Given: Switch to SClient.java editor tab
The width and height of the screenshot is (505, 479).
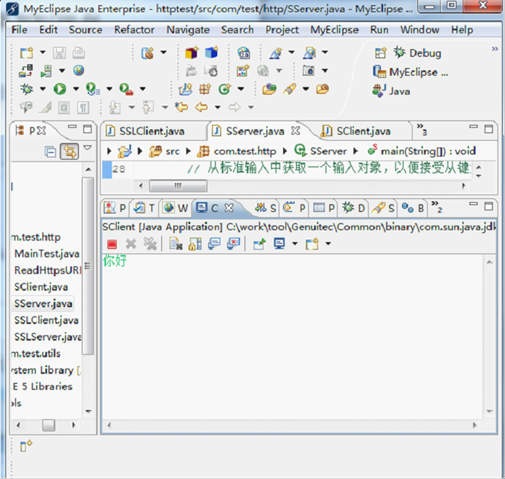Looking at the screenshot, I should pyautogui.click(x=357, y=131).
